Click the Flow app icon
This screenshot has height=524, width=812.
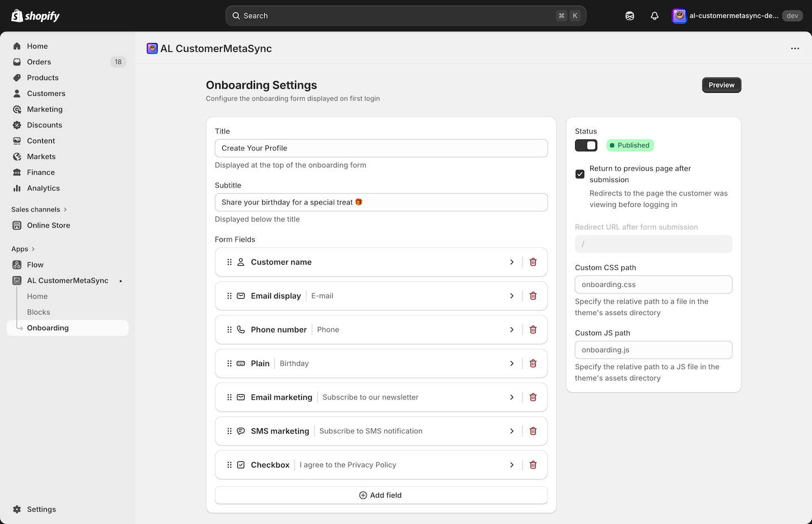(x=17, y=265)
